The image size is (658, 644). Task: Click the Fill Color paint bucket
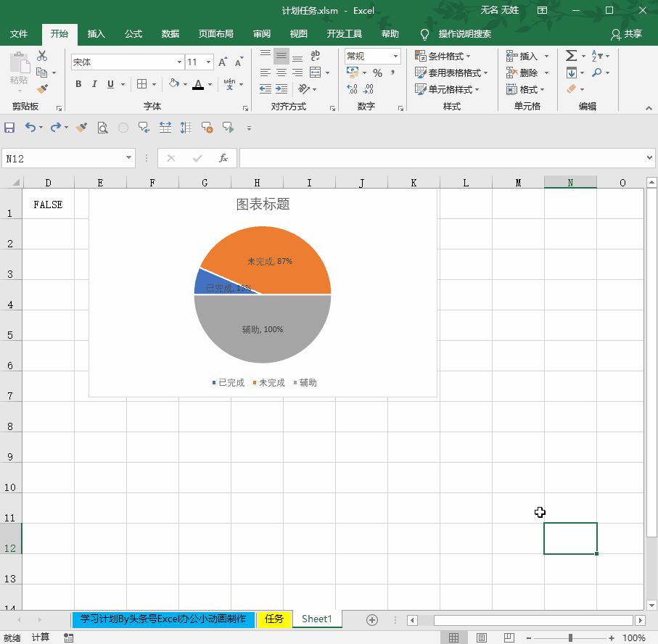coord(173,83)
